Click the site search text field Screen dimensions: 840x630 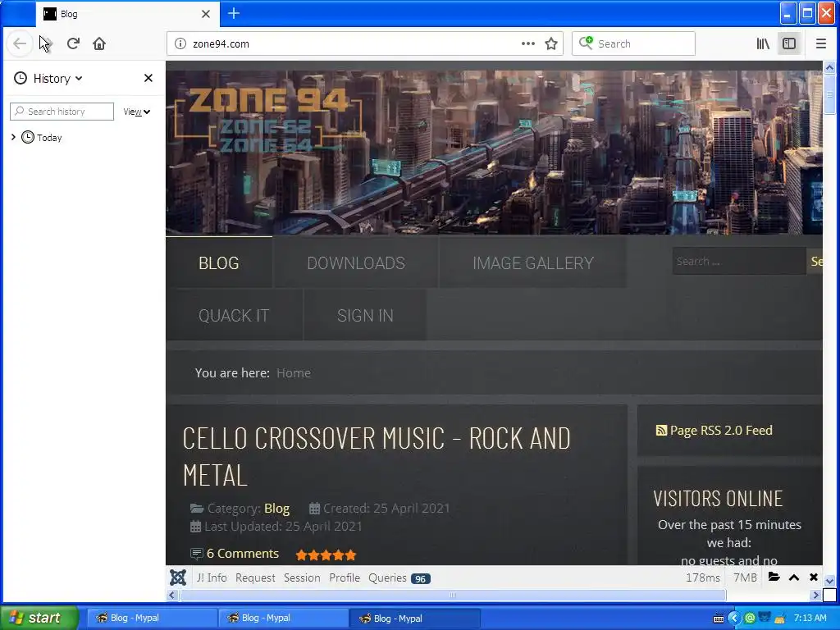739,261
